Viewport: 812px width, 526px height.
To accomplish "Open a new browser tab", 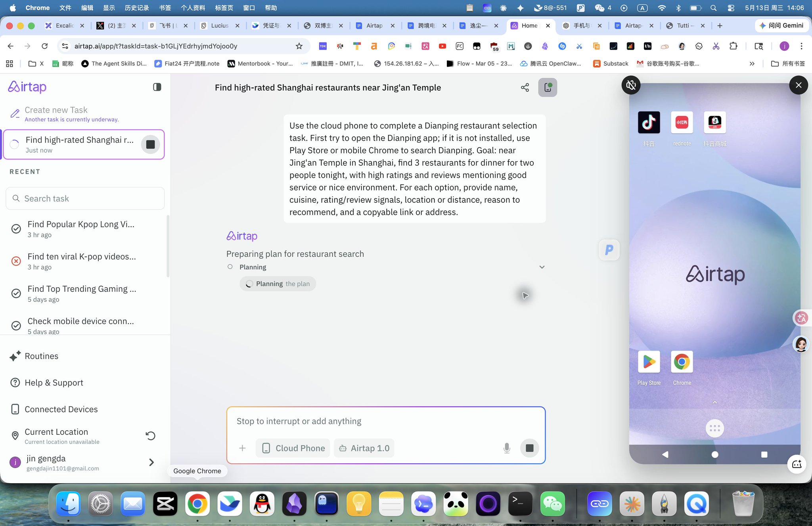I will point(720,25).
